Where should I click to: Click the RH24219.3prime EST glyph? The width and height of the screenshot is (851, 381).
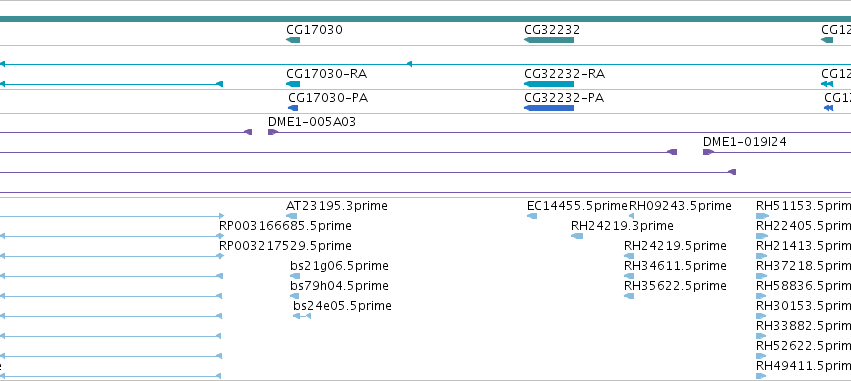577,236
